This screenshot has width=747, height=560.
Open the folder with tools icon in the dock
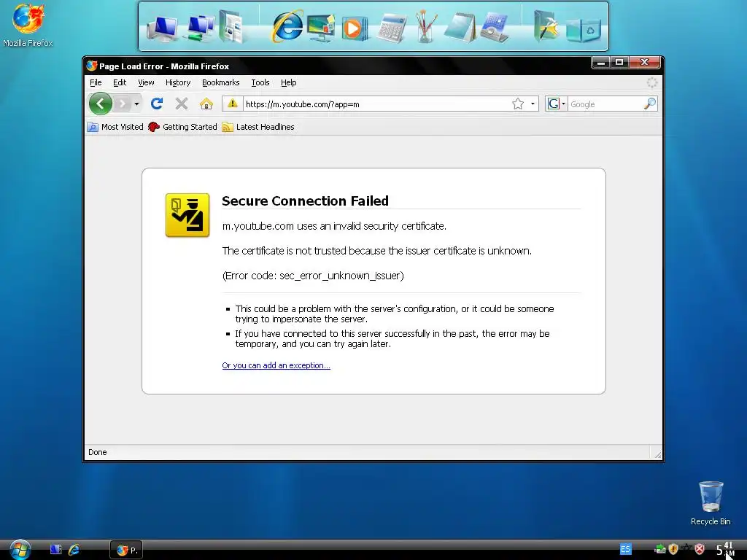point(546,26)
